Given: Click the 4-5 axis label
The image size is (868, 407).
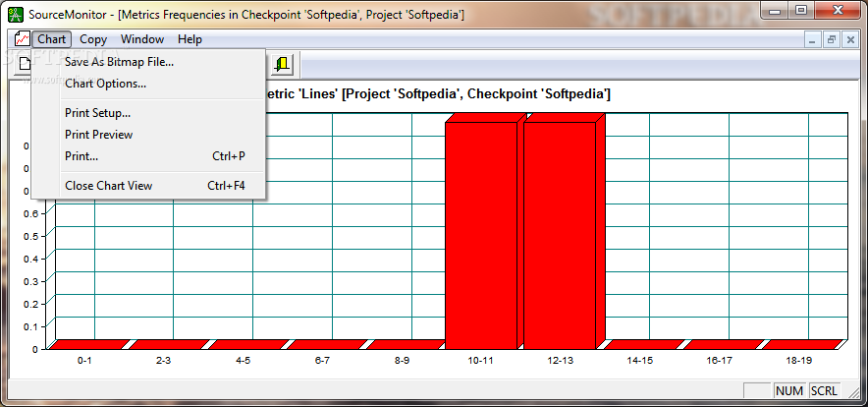Looking at the screenshot, I should point(243,361).
